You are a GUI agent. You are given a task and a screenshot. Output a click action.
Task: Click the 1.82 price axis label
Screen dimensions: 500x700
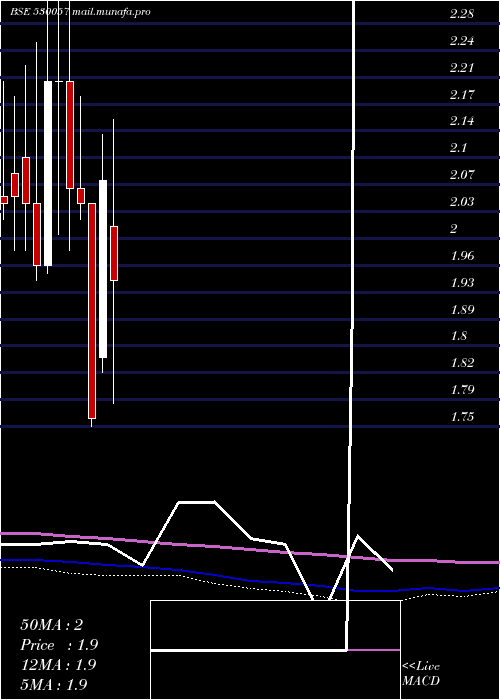click(462, 363)
